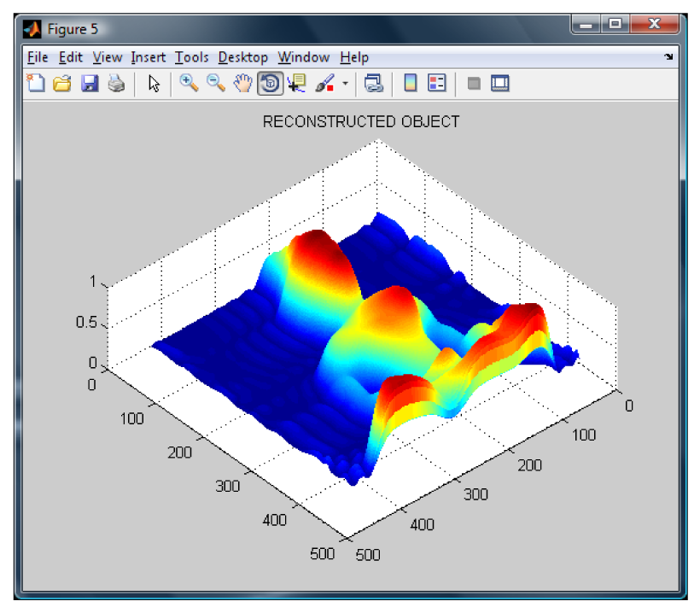This screenshot has height=613, width=700.
Task: Click the Open File folder icon
Action: 61,84
